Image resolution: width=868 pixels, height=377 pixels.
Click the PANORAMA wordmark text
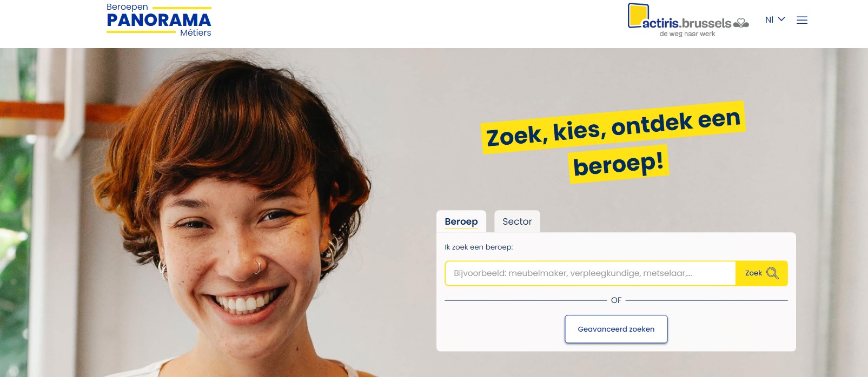point(159,20)
